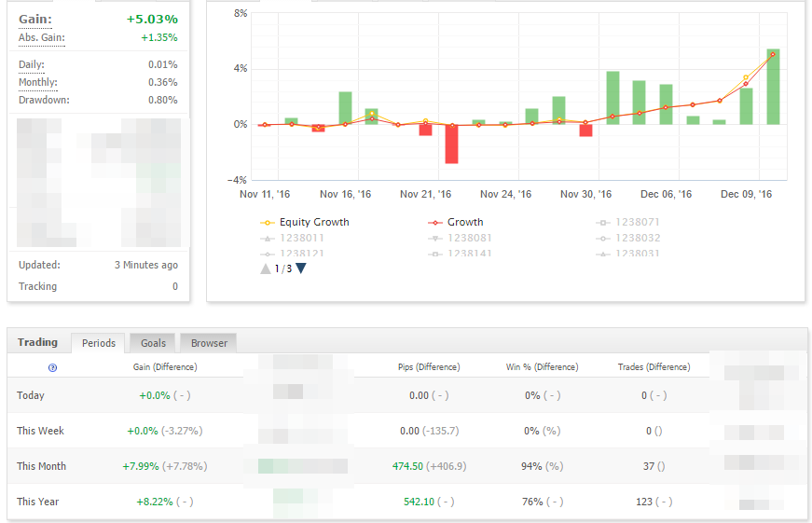Click This Week gain +0.0% (-3.27%)
Viewport: 812px width, 523px height.
click(x=165, y=431)
